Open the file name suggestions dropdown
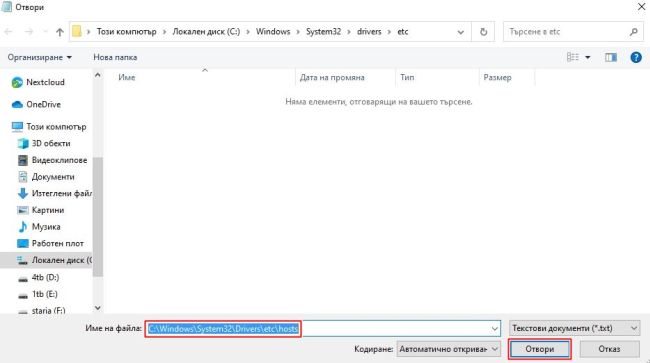 pos(495,329)
